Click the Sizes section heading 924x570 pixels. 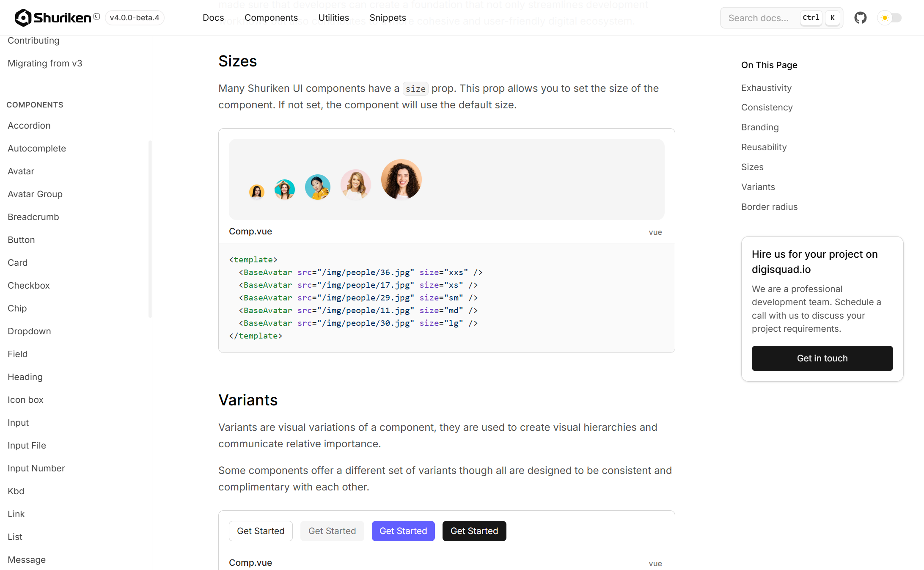coord(237,61)
